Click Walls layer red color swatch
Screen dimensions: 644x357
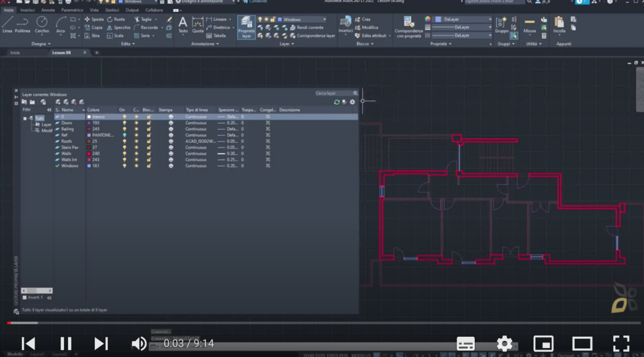point(89,154)
